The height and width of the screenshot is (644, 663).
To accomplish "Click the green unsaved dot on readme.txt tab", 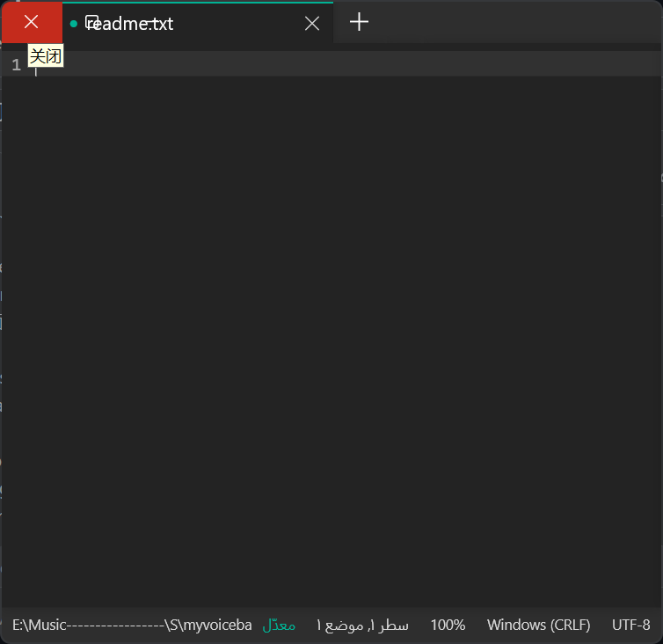I will [74, 24].
